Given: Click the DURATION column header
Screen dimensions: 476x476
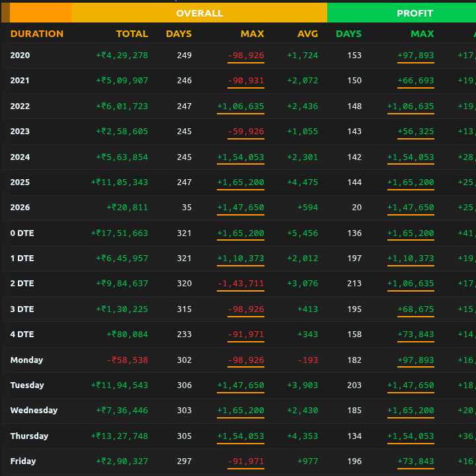Looking at the screenshot, I should tap(37, 34).
